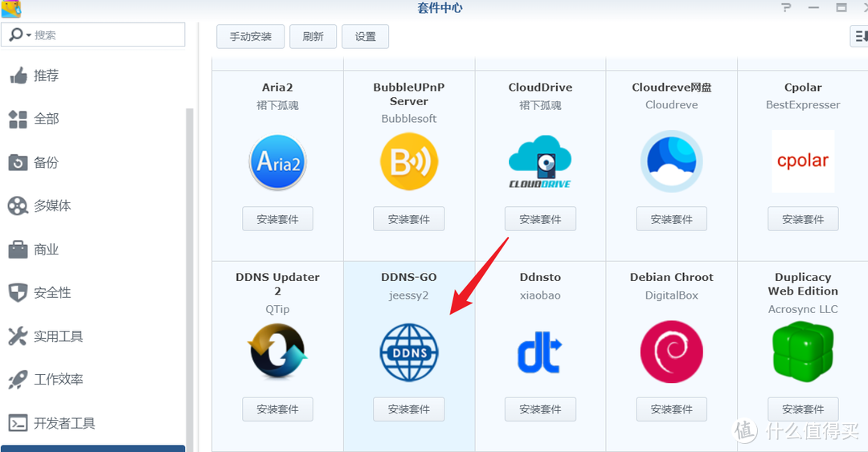Click the 开发者工具 terminal icon
The height and width of the screenshot is (452, 868).
[18, 423]
